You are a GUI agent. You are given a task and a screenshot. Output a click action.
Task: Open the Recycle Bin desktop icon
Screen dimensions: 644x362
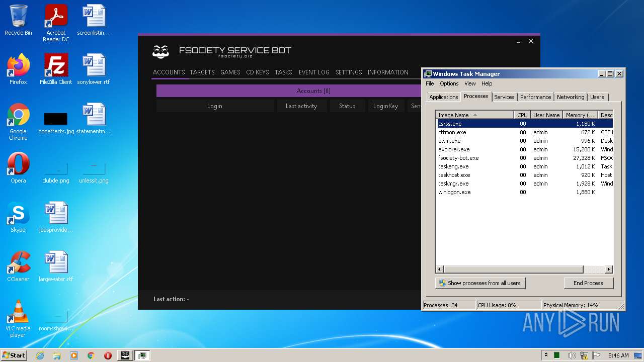click(x=18, y=20)
